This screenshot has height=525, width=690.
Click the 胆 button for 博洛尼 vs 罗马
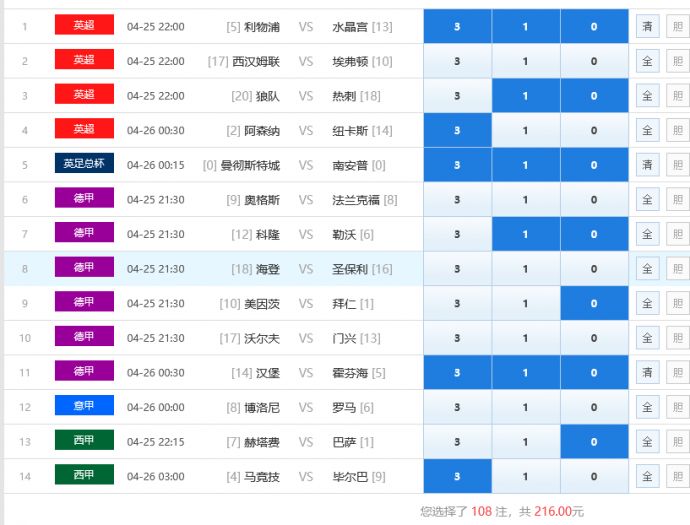(x=678, y=408)
